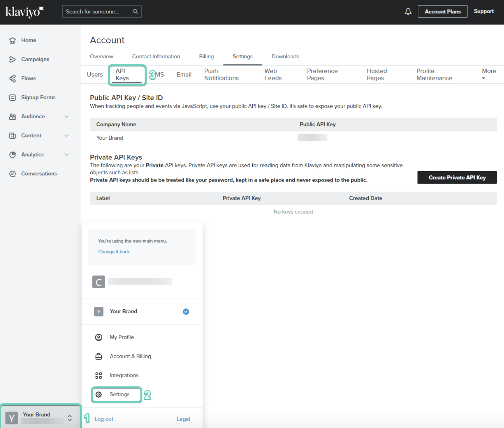Go to Flows in the sidebar
Image resolution: width=504 pixels, height=428 pixels.
pyautogui.click(x=29, y=78)
